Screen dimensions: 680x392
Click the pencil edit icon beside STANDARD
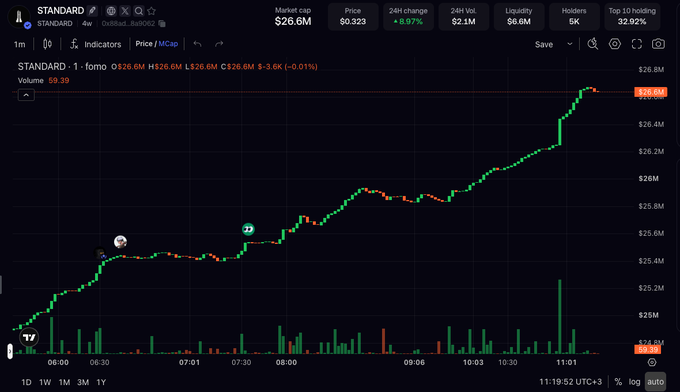click(92, 10)
